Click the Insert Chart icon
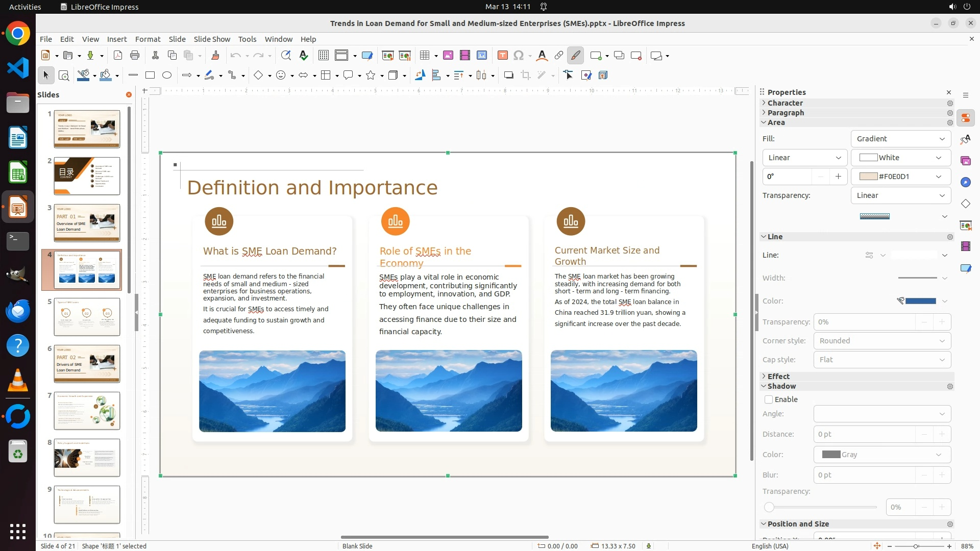The width and height of the screenshot is (980, 551). coord(481,56)
